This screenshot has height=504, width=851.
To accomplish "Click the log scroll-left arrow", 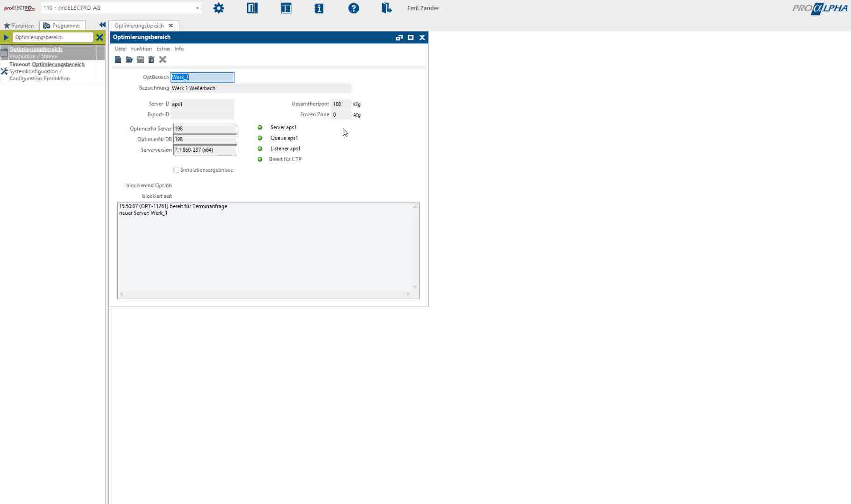I will 121,294.
